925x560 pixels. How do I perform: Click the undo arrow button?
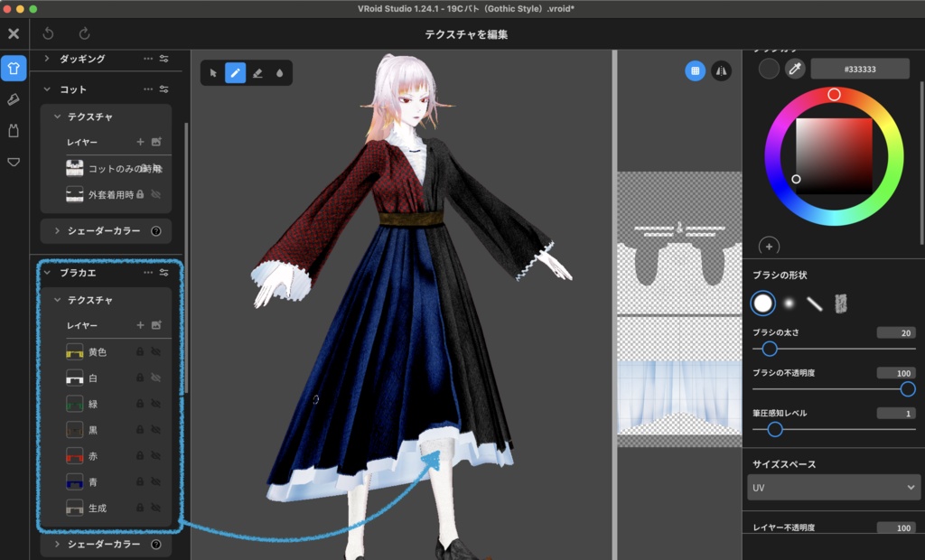coord(46,33)
